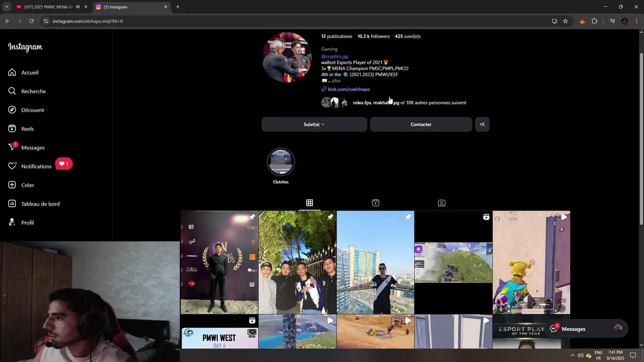Show hidden system tray icons
Viewport: 644px width, 362px height.
pyautogui.click(x=572, y=355)
